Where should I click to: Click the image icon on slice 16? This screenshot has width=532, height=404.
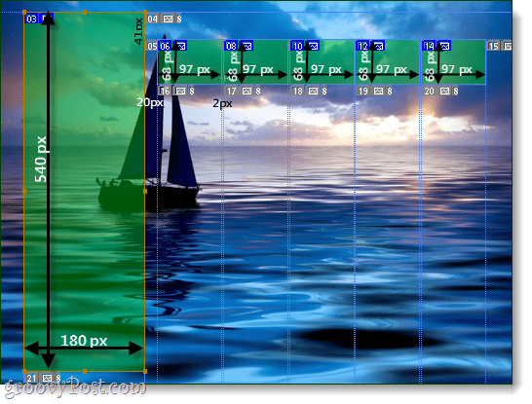click(x=180, y=91)
